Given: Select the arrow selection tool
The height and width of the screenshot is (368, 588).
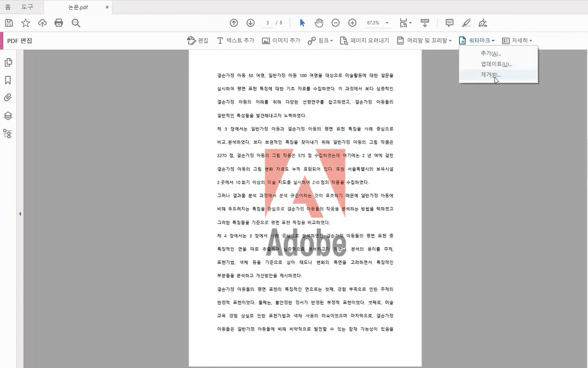Looking at the screenshot, I should tap(302, 23).
